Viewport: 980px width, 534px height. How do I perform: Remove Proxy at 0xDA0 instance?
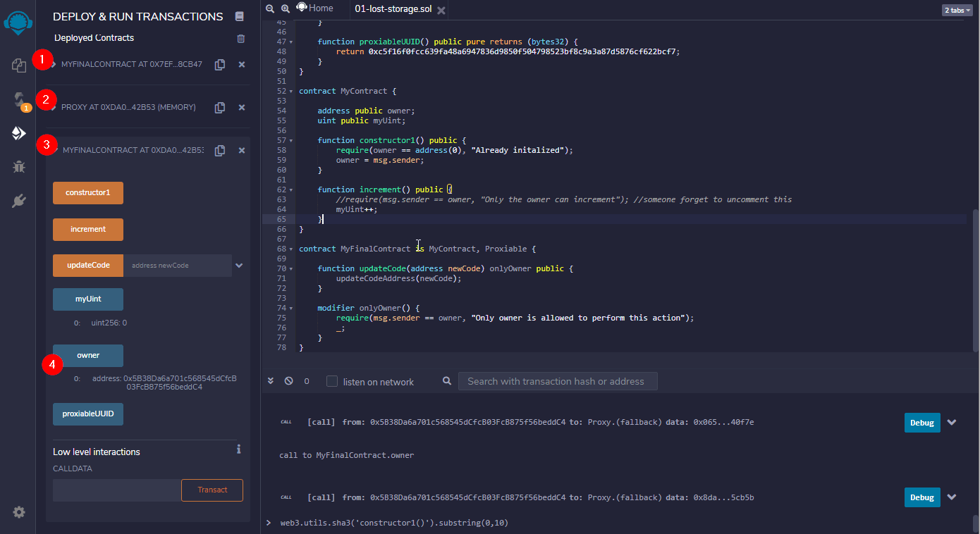(x=242, y=107)
